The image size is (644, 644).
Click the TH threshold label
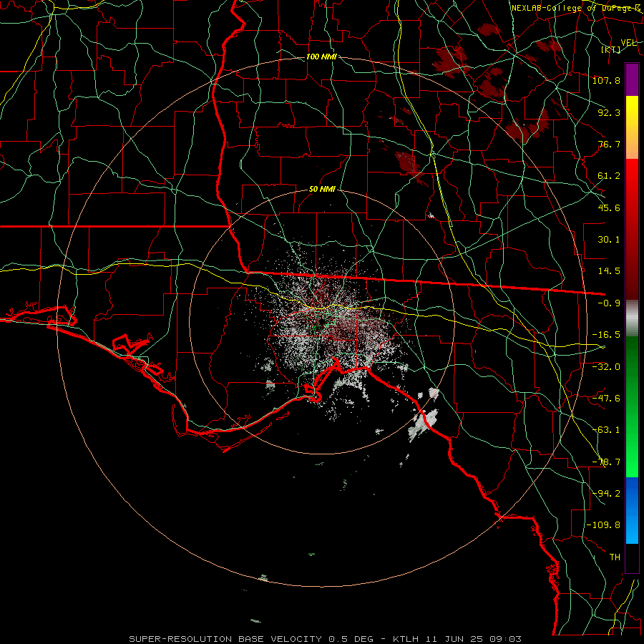[615, 557]
